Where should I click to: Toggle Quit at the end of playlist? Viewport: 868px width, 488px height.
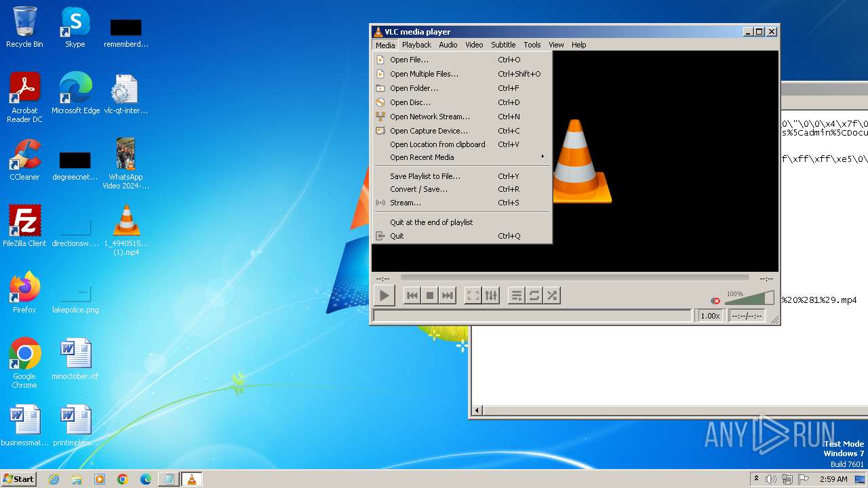(x=462, y=222)
